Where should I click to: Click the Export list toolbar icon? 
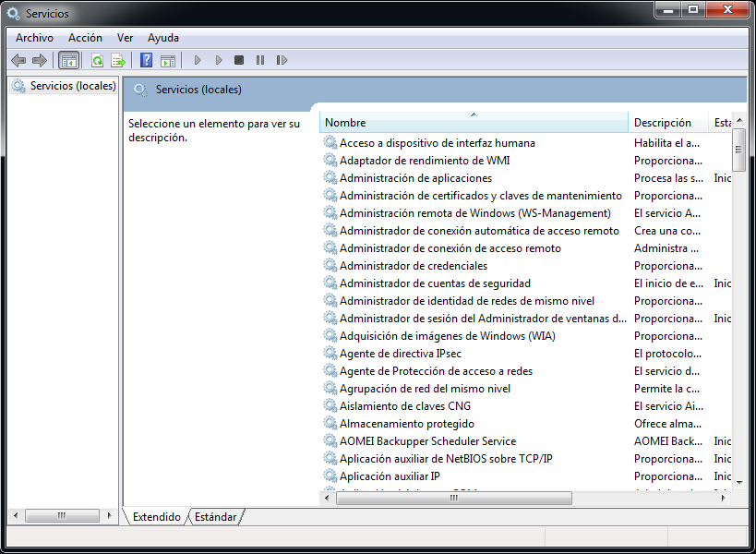pyautogui.click(x=118, y=60)
